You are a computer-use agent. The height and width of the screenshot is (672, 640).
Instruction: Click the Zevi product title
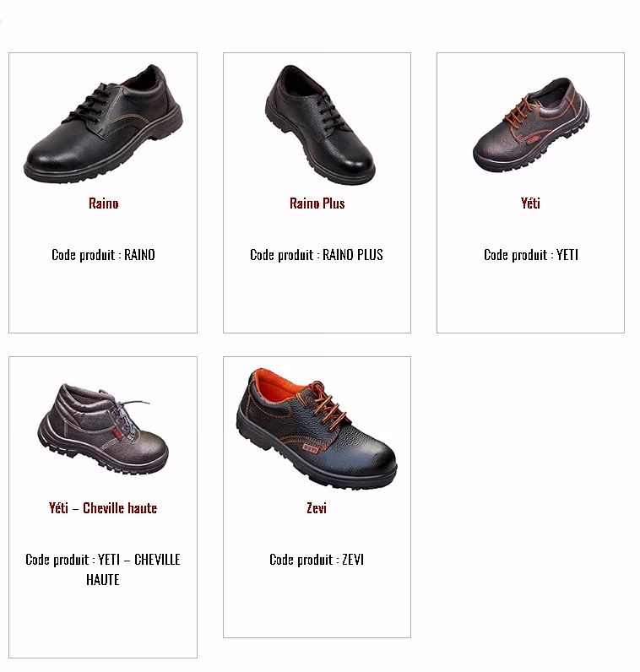(x=317, y=508)
